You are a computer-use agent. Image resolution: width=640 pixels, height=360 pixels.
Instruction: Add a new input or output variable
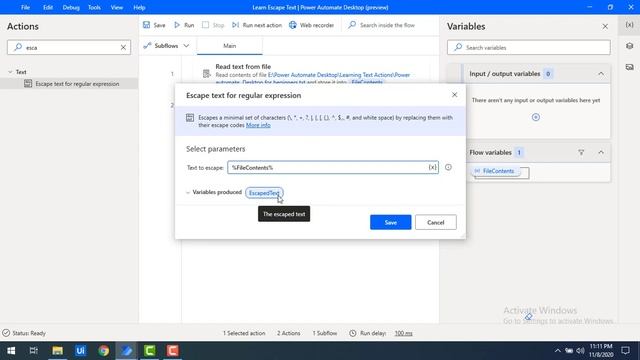coord(536,118)
